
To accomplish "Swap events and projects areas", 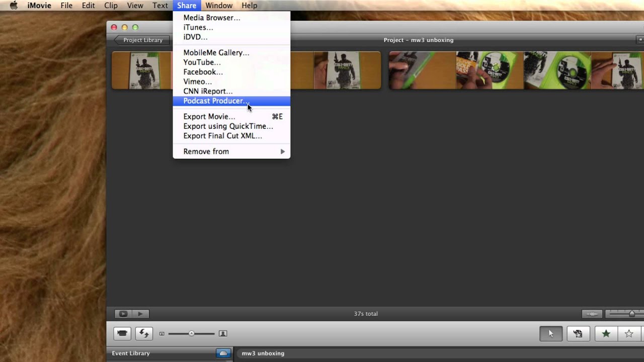I will tap(144, 333).
